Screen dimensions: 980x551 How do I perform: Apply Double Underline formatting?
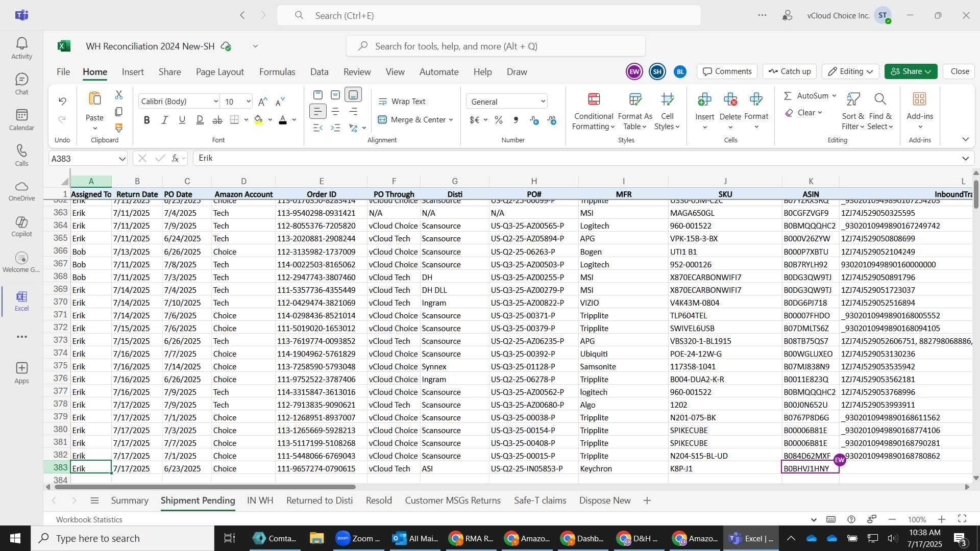click(x=200, y=120)
